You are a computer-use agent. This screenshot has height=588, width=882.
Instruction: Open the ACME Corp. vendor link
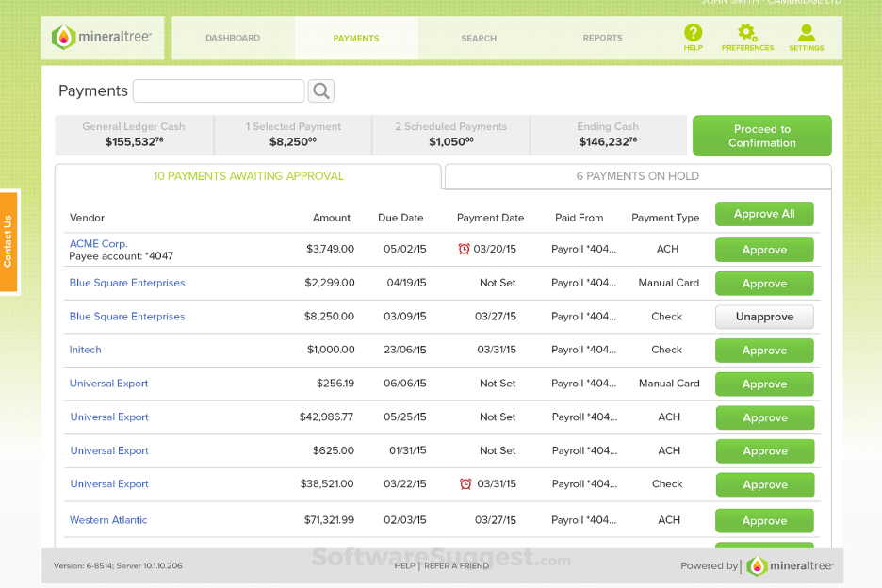98,244
